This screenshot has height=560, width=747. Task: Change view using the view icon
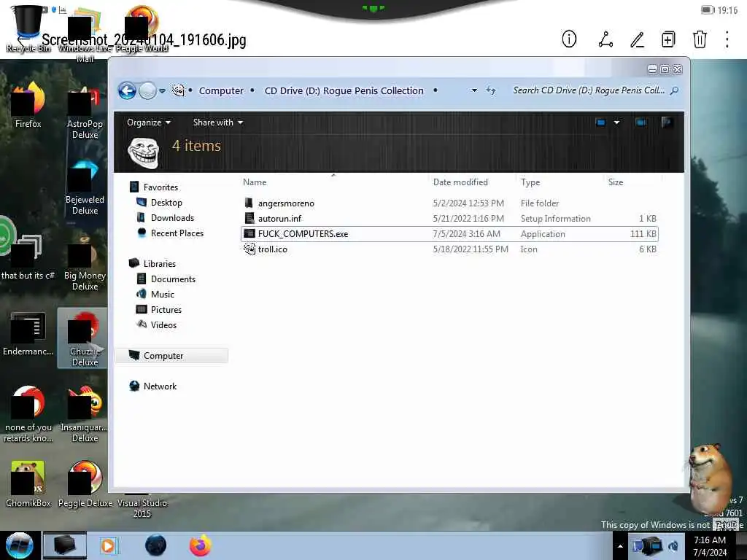pyautogui.click(x=601, y=122)
